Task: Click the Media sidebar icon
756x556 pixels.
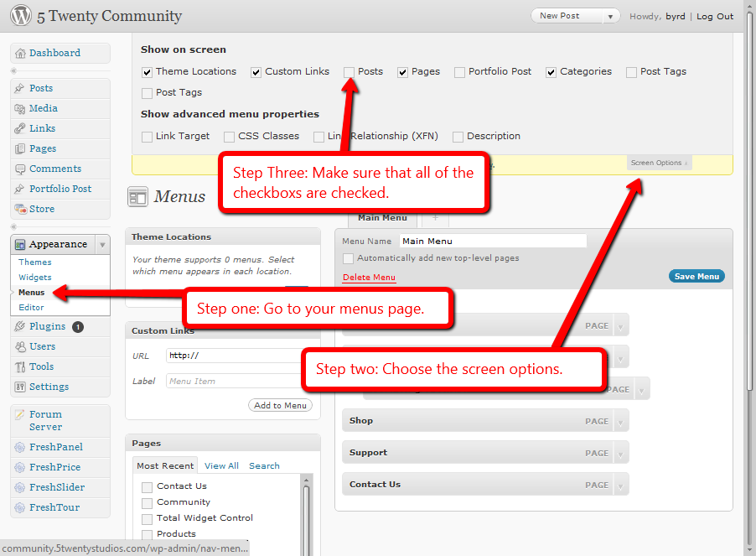Action: pyautogui.click(x=20, y=108)
